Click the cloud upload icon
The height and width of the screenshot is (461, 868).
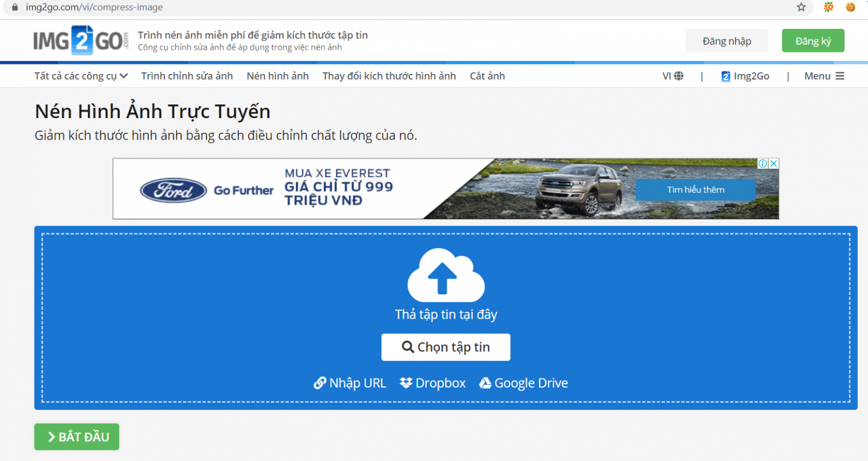(x=446, y=275)
